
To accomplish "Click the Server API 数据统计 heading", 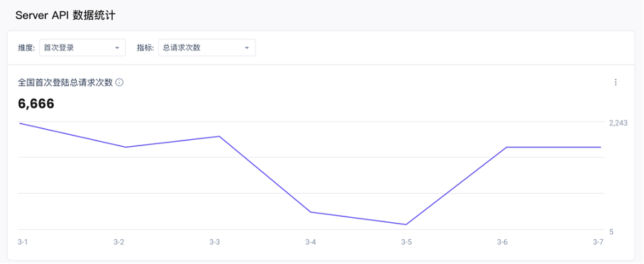I will tap(65, 16).
